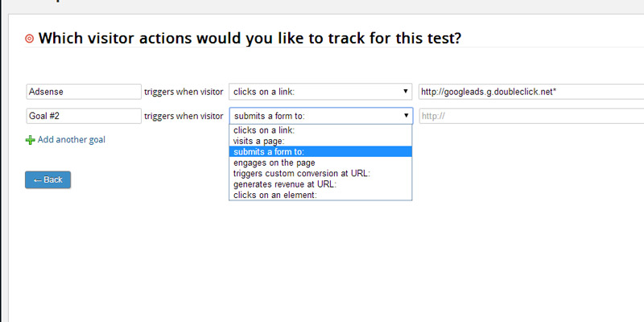Select the 'clicks on a link:' combo box
Viewport: 644px width, 322px height.
320,92
